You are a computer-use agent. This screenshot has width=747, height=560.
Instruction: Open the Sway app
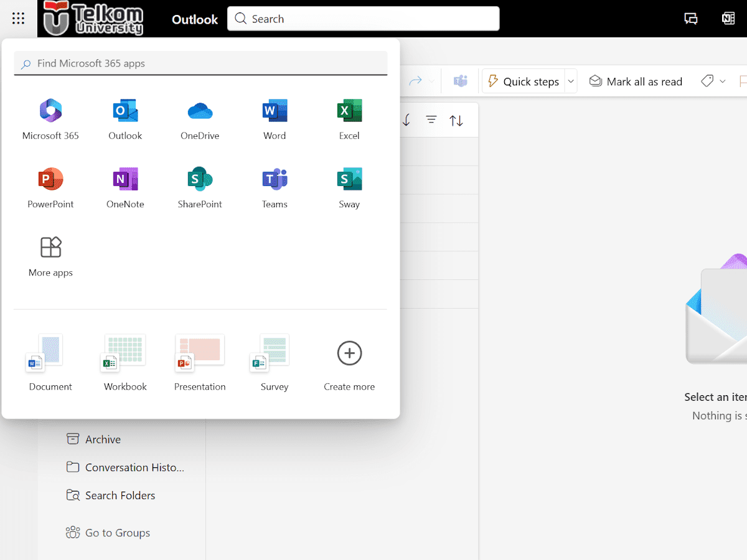point(349,180)
